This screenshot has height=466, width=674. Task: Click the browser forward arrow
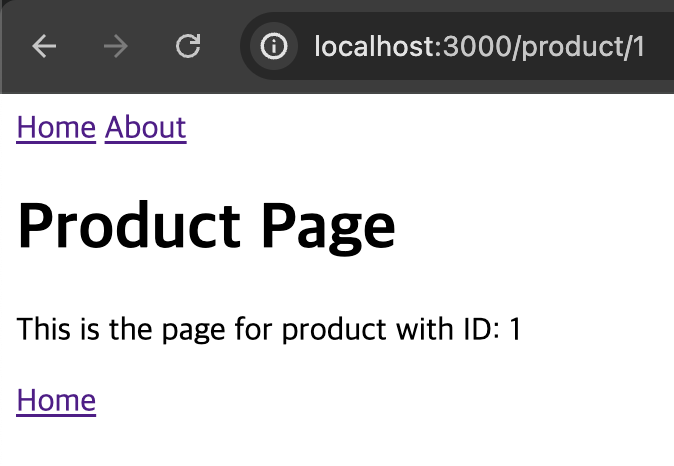tap(116, 46)
